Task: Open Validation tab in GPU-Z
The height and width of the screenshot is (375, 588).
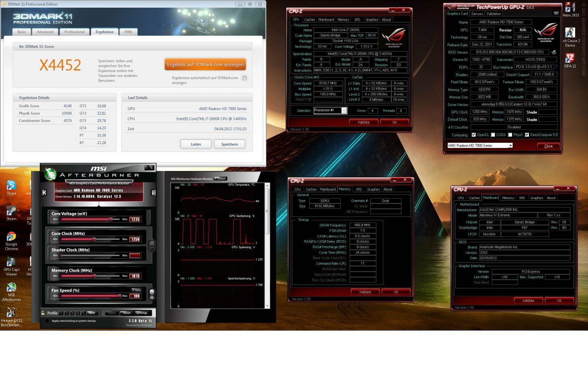Action: coord(493,14)
